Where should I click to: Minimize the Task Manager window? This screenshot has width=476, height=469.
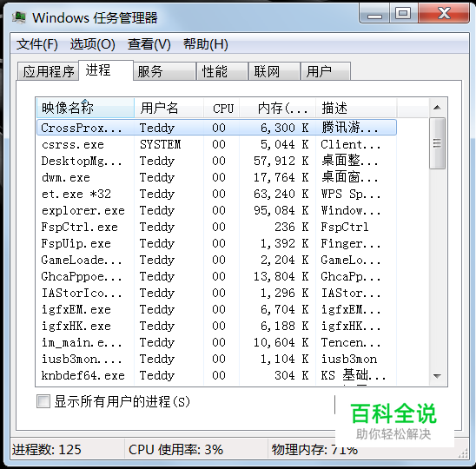[374, 13]
